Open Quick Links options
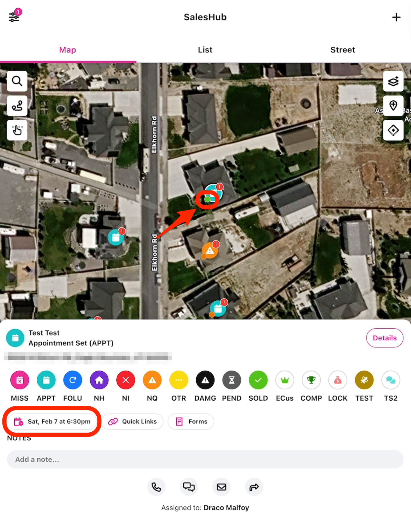411x532 pixels. coord(133,422)
